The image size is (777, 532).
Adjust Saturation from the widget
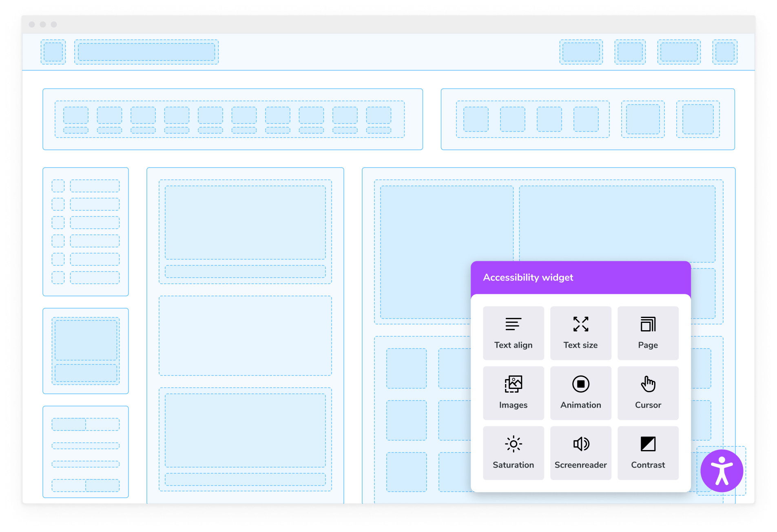(513, 453)
